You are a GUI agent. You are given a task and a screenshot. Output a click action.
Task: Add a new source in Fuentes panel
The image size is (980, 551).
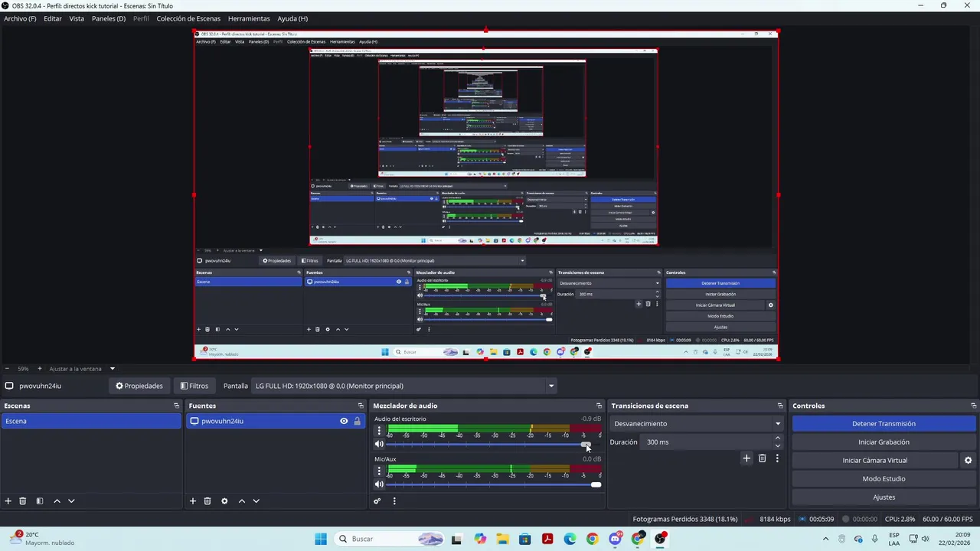(193, 501)
